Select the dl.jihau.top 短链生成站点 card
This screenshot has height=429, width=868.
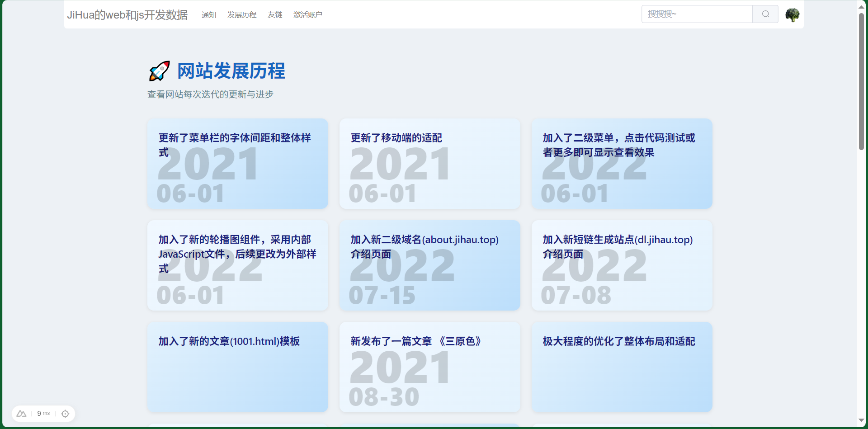pos(622,265)
